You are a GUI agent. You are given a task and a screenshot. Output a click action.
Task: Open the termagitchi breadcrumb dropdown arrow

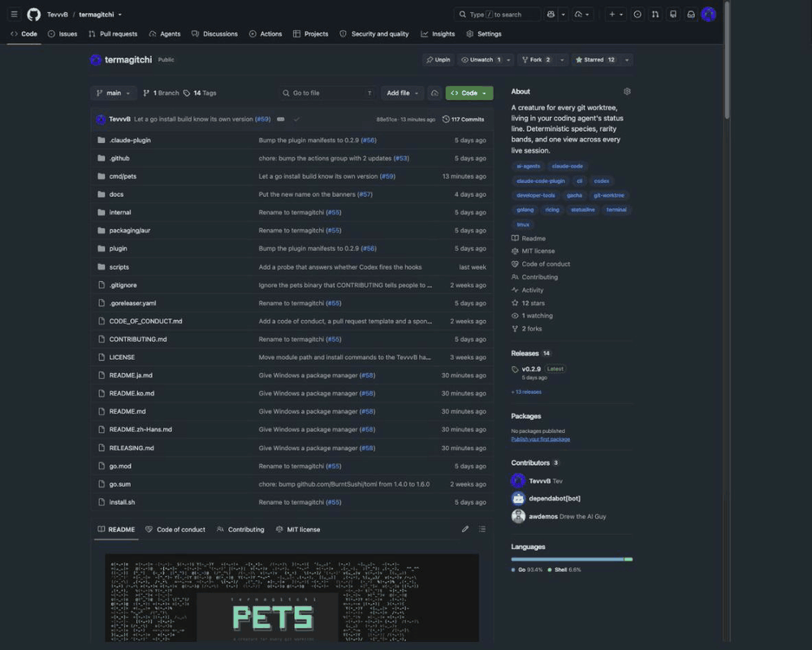point(120,15)
